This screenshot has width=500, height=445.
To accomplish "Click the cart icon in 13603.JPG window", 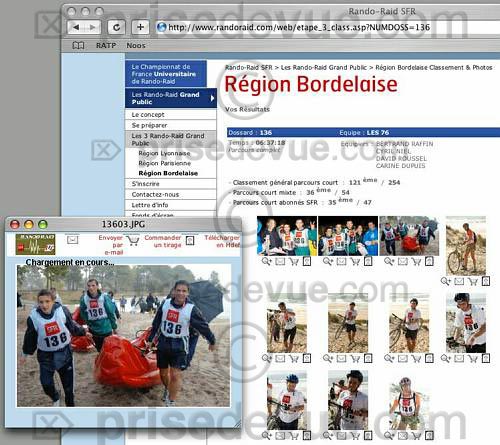I will coord(133,240).
